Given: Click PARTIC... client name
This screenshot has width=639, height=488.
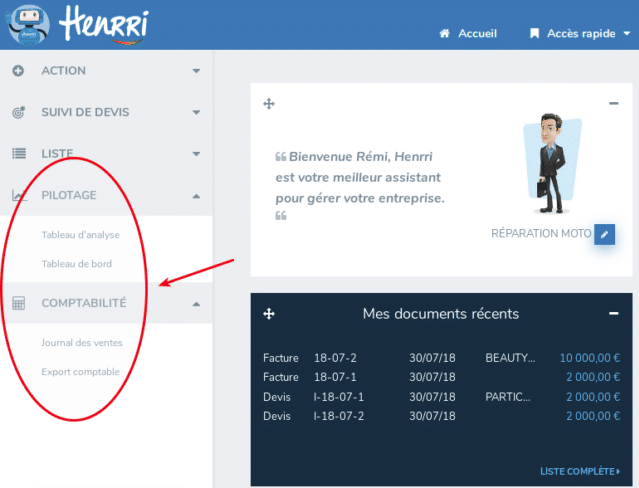Looking at the screenshot, I should [x=507, y=397].
